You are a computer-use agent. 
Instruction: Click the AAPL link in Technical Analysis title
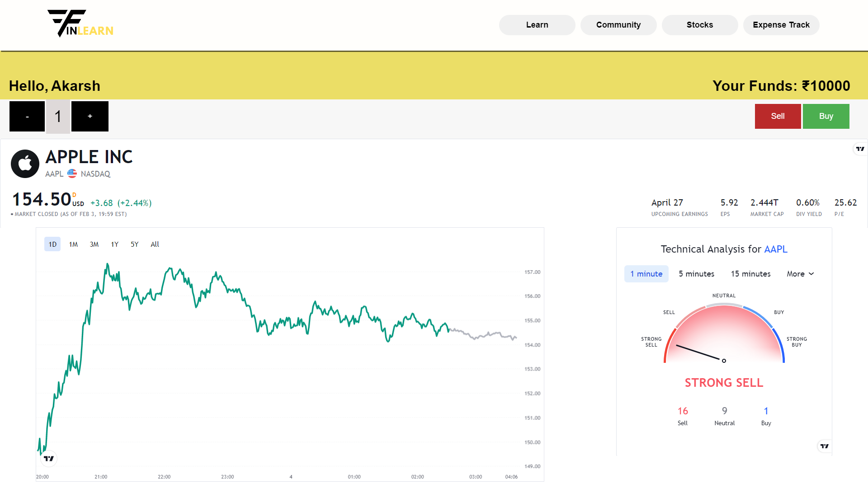[776, 249]
